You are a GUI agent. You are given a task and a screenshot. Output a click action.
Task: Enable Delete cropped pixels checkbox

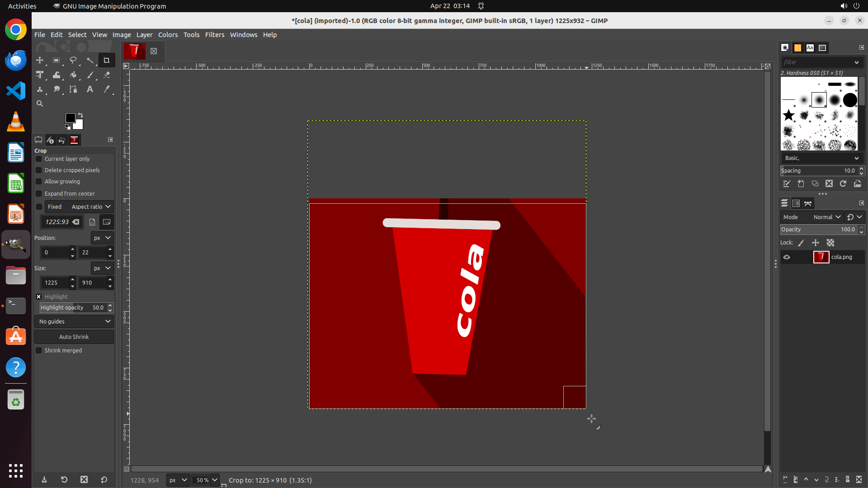pyautogui.click(x=39, y=170)
